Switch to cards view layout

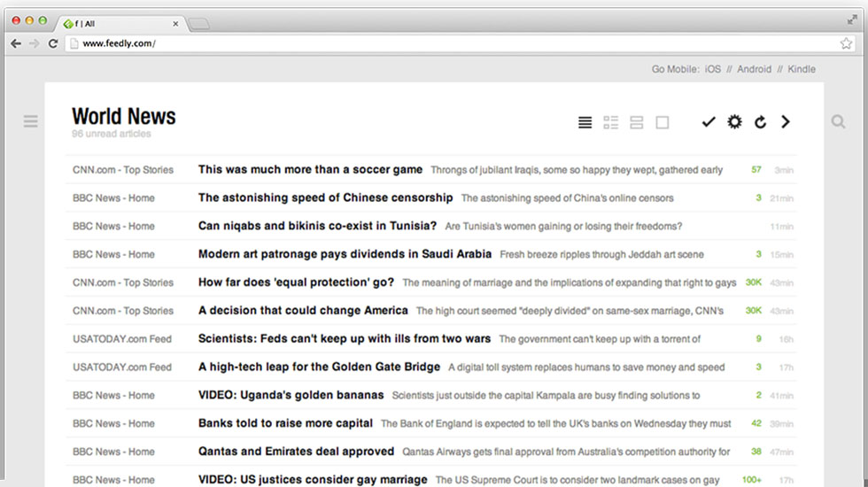[x=636, y=122]
